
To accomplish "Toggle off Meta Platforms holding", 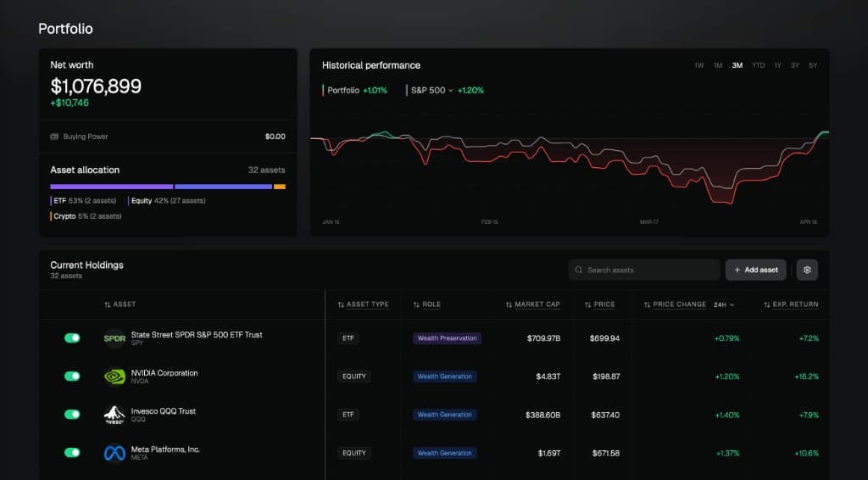I will click(x=72, y=452).
